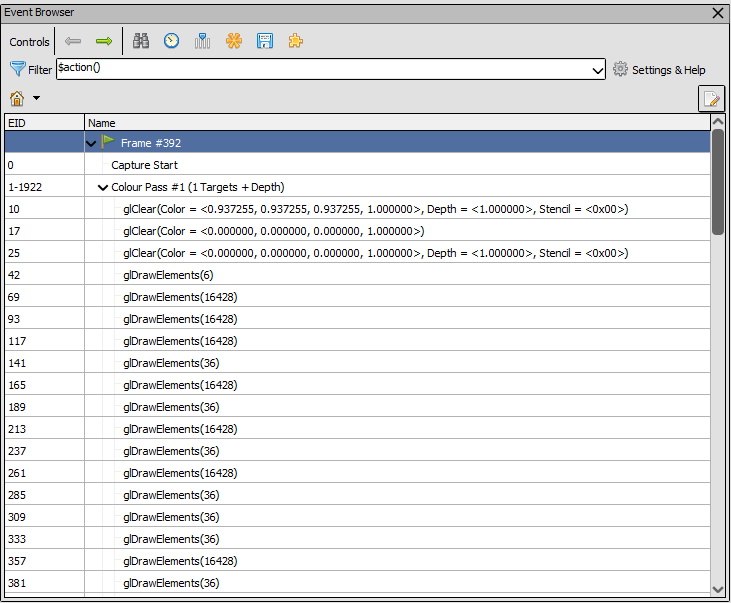Select glDrawElements(36) at EID 141
Viewport: 731px width, 603px height.
pyautogui.click(x=357, y=363)
